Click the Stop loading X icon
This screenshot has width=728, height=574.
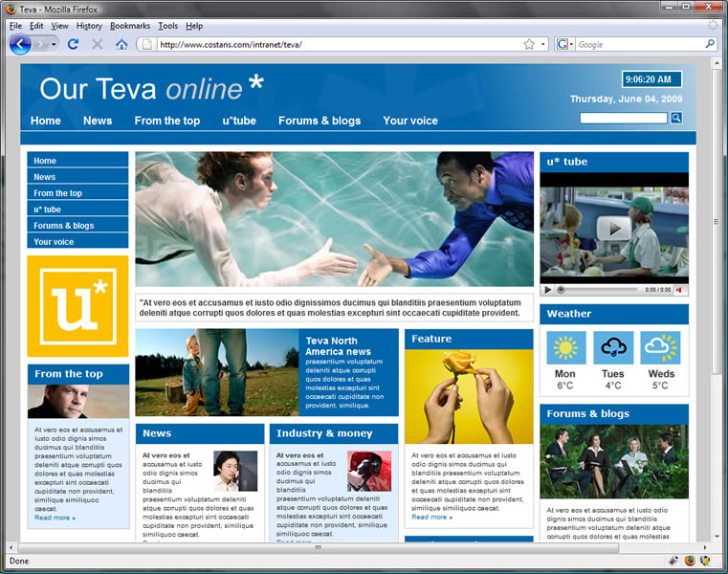coord(97,45)
